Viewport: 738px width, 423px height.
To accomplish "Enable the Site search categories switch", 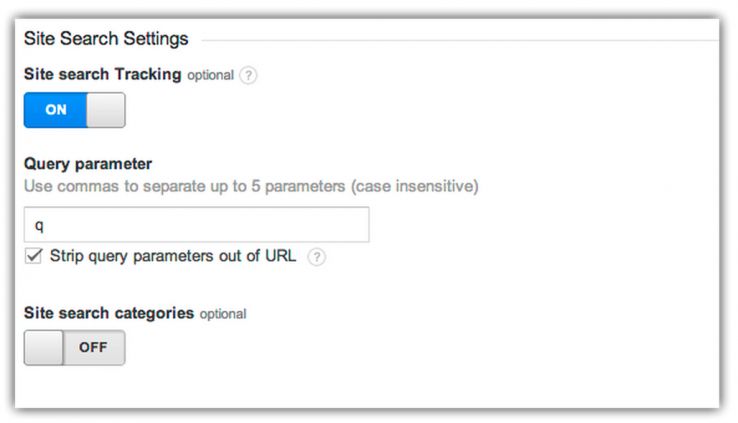I will click(x=75, y=348).
